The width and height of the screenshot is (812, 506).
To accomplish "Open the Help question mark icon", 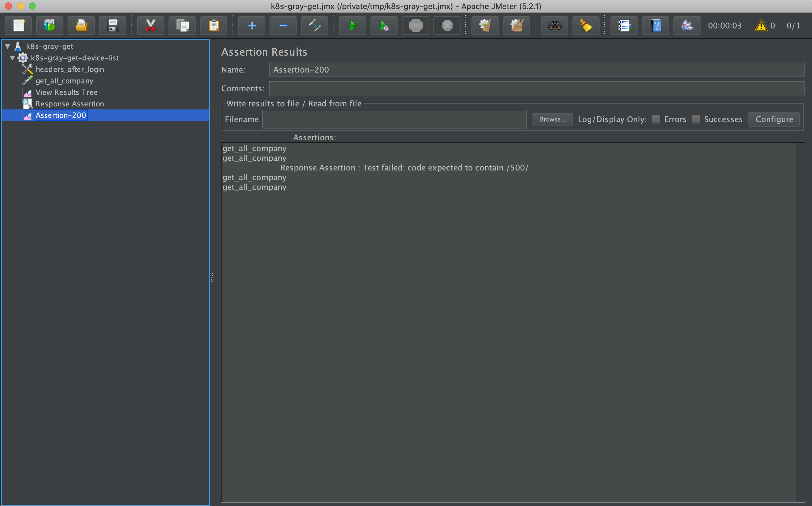I will [655, 25].
